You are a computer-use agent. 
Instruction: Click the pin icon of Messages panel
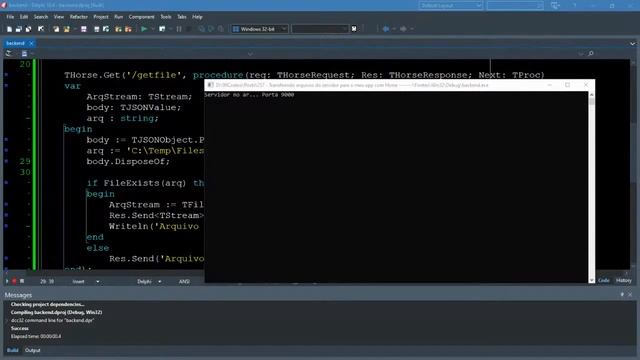pos(622,295)
